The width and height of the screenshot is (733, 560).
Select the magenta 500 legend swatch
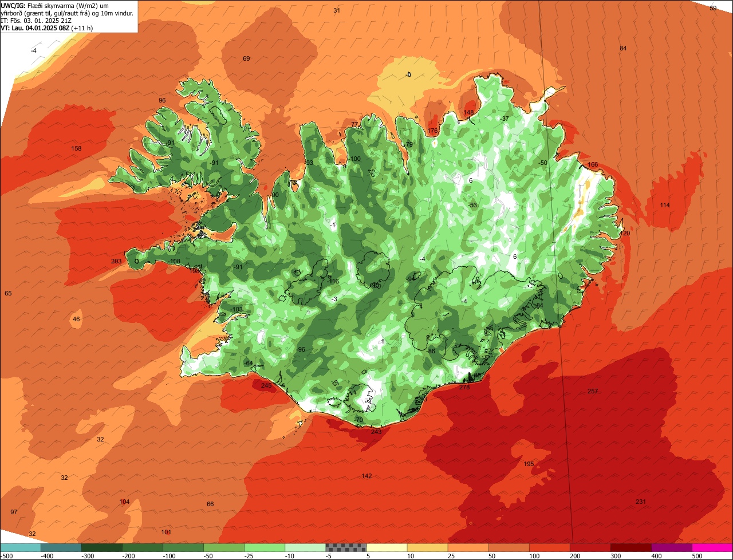(712, 547)
